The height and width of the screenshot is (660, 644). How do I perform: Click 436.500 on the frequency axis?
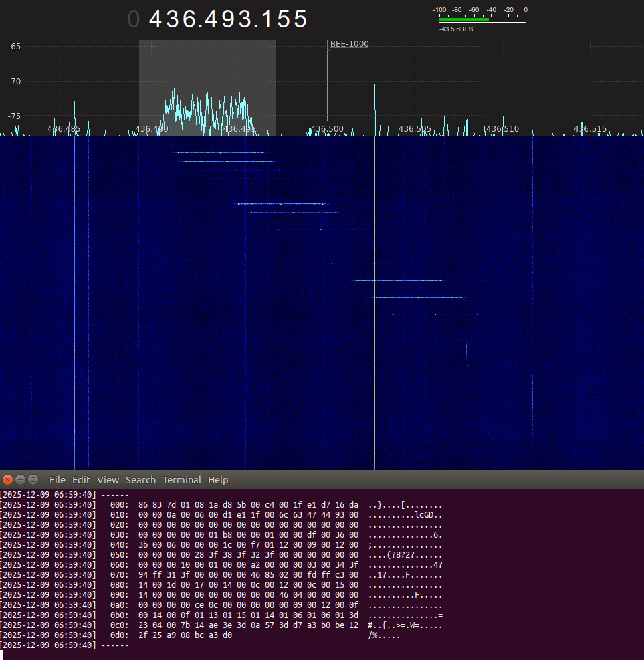[327, 128]
